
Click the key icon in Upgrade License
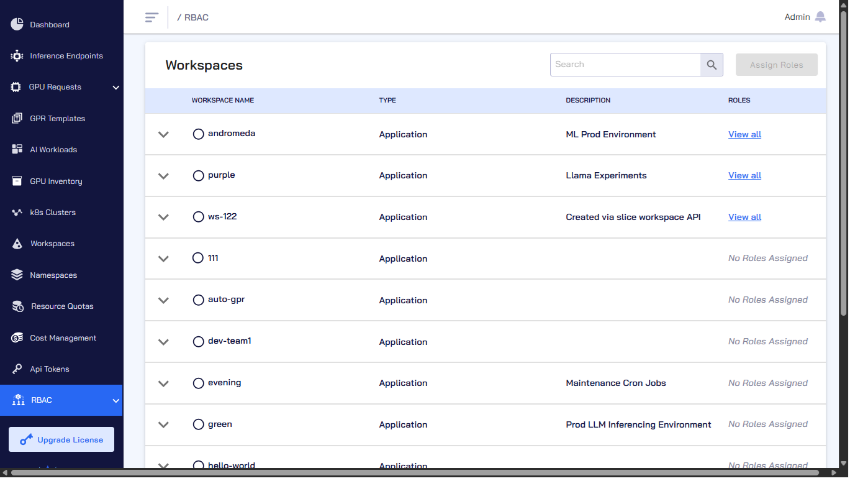point(26,440)
